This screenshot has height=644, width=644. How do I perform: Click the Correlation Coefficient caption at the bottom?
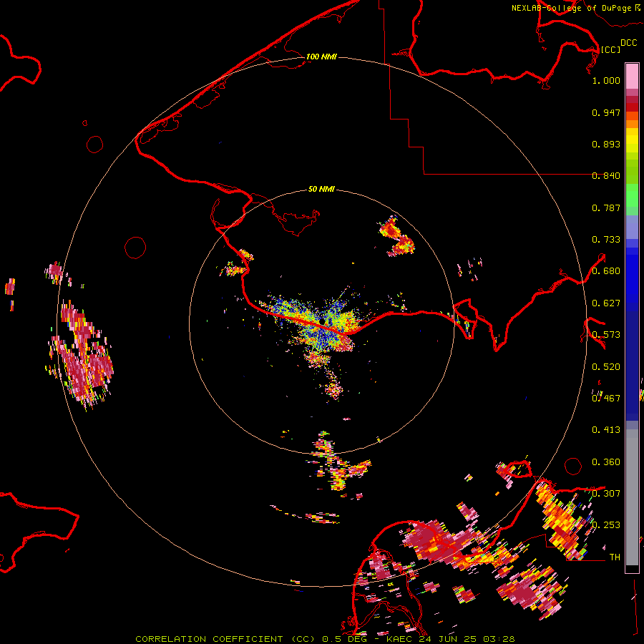(325, 639)
